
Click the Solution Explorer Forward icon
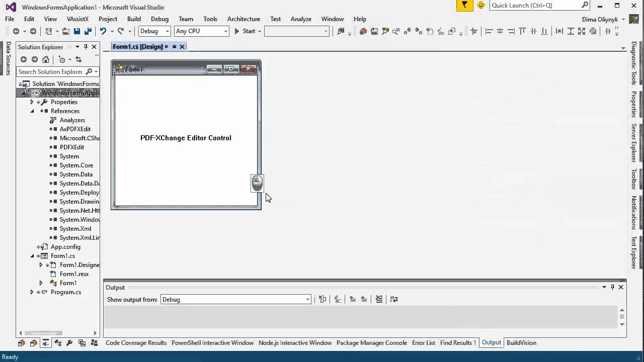tap(35, 59)
